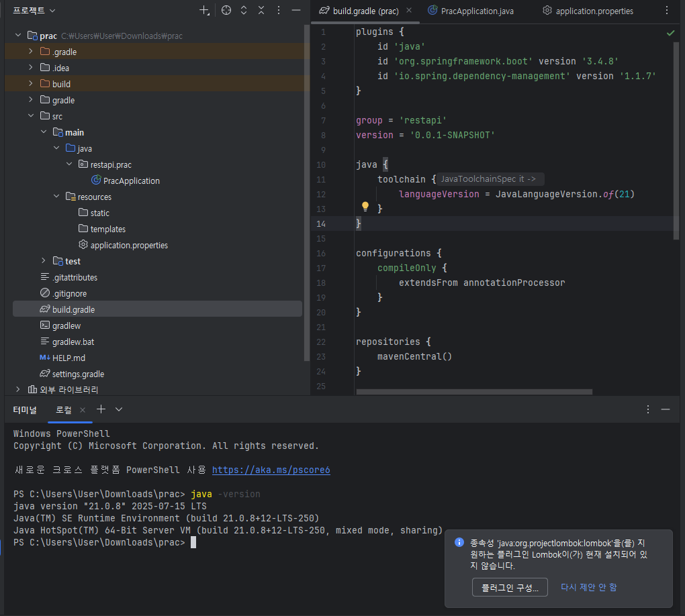685x616 pixels.
Task: Click the collapse all icon in Project toolbar
Action: click(x=261, y=11)
